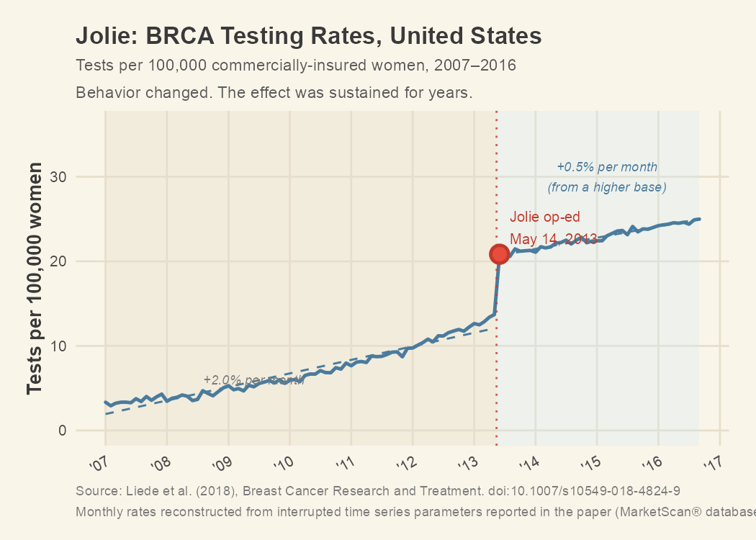Click the Liede et al. source citation line
Screen dimensions: 756x540
[x=378, y=491]
